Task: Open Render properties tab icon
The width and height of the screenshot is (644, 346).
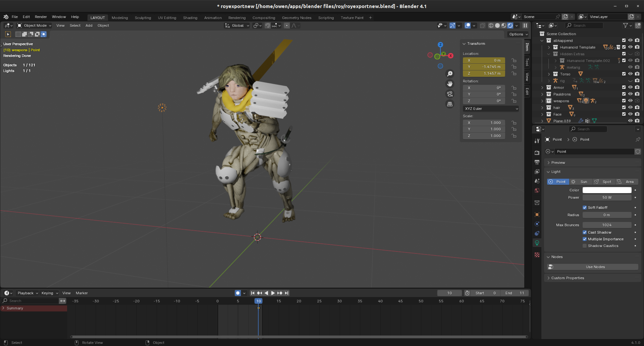Action: point(537,153)
